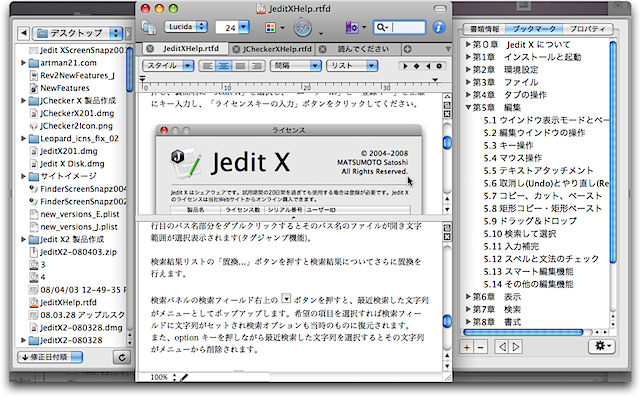640x397 pixels.
Task: Select left text alignment
Action: [207, 66]
